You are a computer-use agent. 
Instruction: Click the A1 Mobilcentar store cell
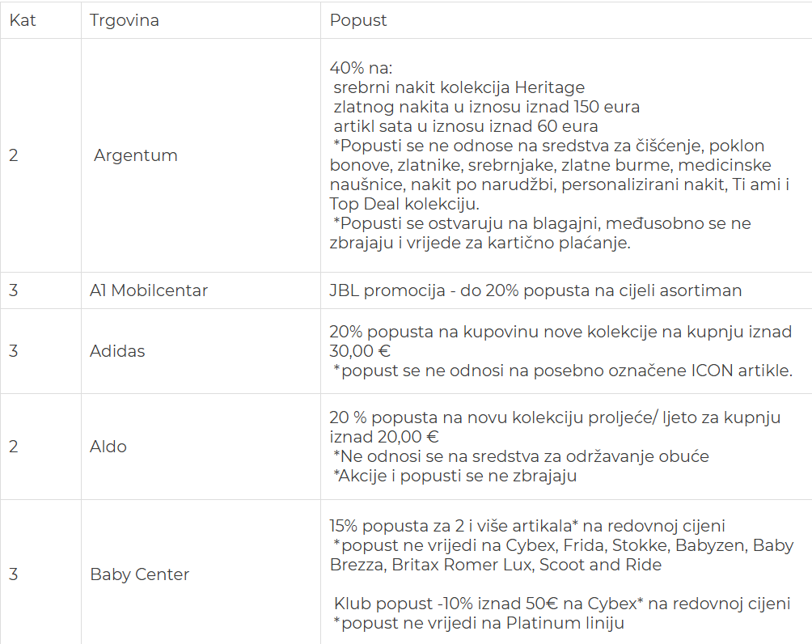[x=149, y=290]
